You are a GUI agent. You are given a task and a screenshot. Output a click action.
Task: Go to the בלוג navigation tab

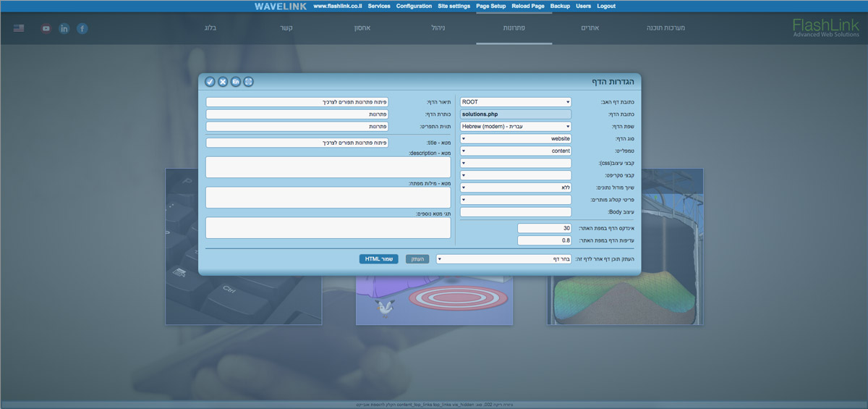pos(210,28)
